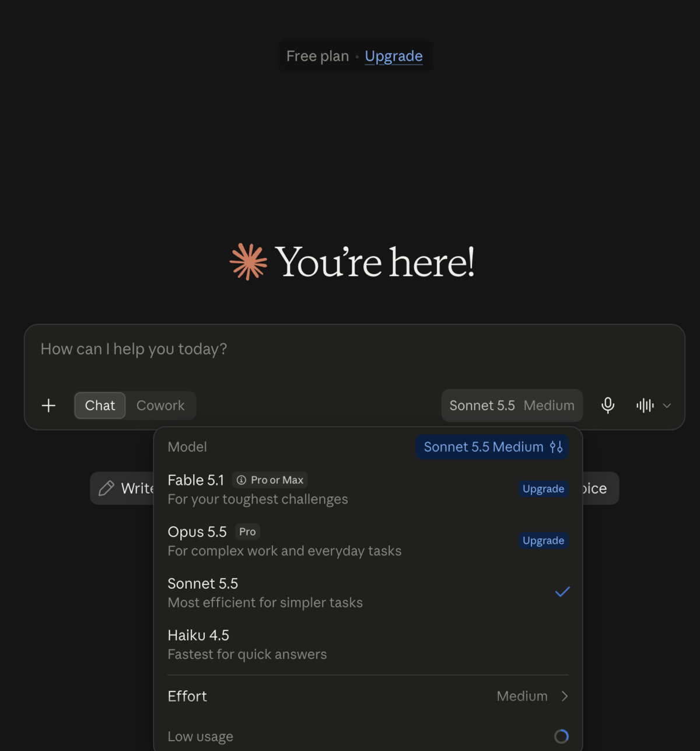Expand the Effort submenu chevron

pyautogui.click(x=565, y=696)
